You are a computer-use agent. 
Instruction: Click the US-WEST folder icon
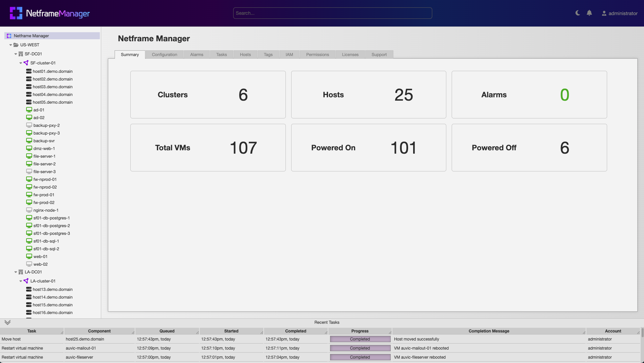[x=16, y=45]
